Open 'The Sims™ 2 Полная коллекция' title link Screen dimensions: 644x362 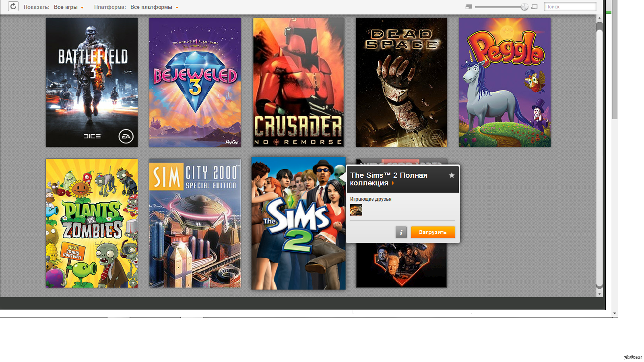[x=389, y=179]
